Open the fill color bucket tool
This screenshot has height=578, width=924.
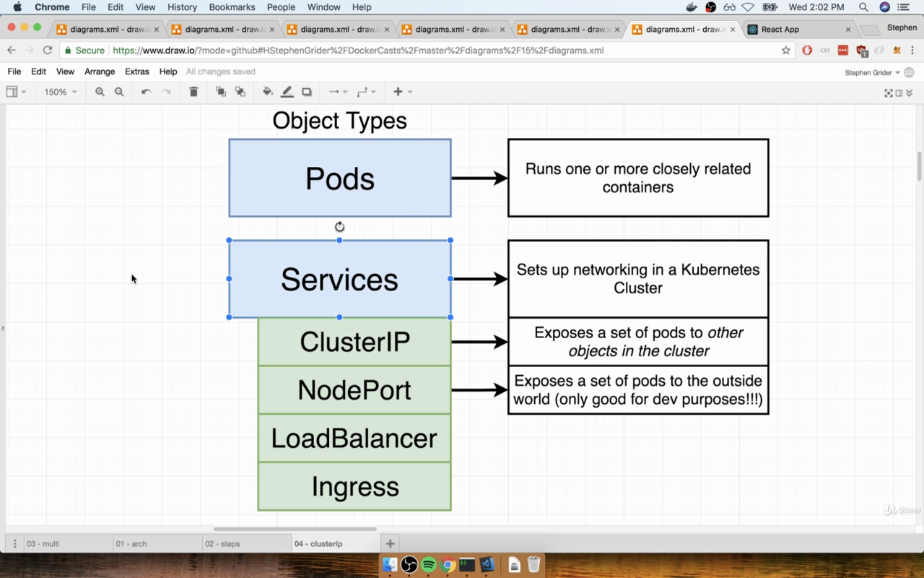click(x=268, y=92)
